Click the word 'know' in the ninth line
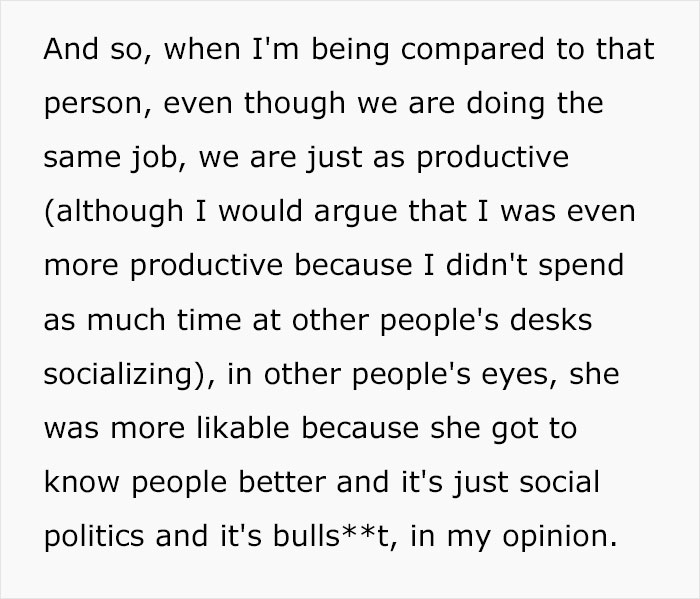 click(x=82, y=481)
